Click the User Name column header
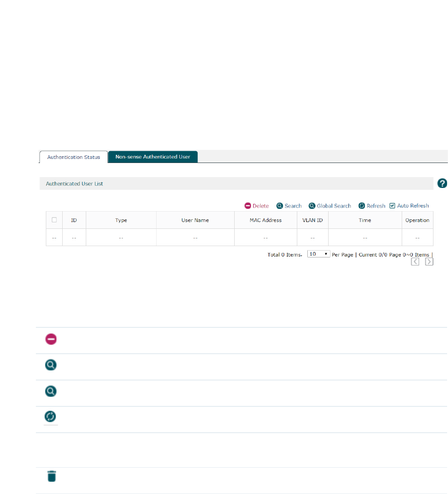 click(195, 220)
